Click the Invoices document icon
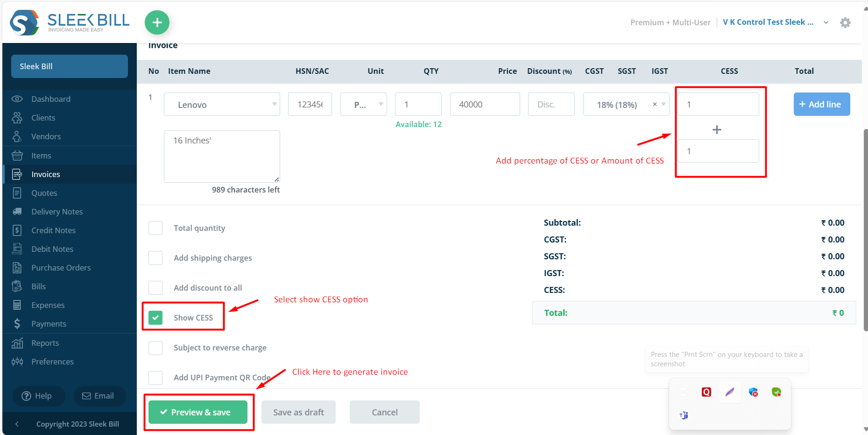 (x=17, y=174)
